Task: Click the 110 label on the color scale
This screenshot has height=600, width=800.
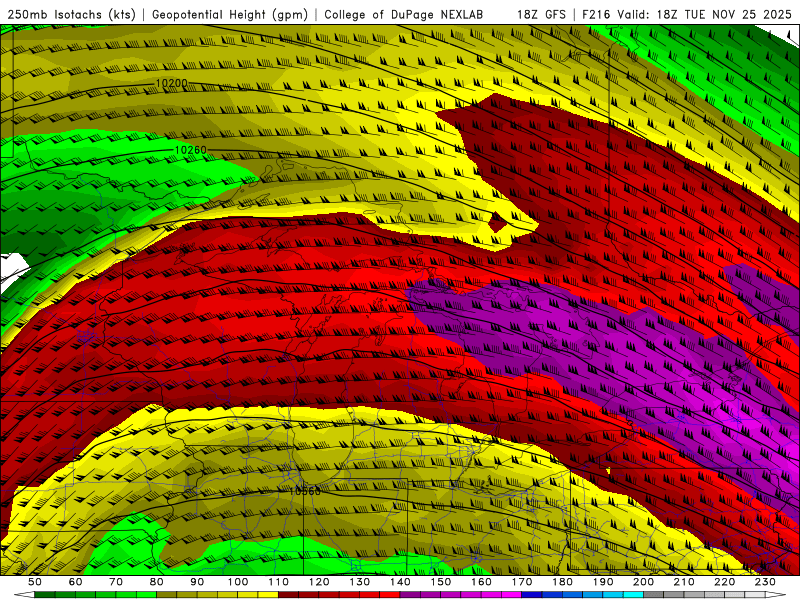Action: pyautogui.click(x=278, y=582)
